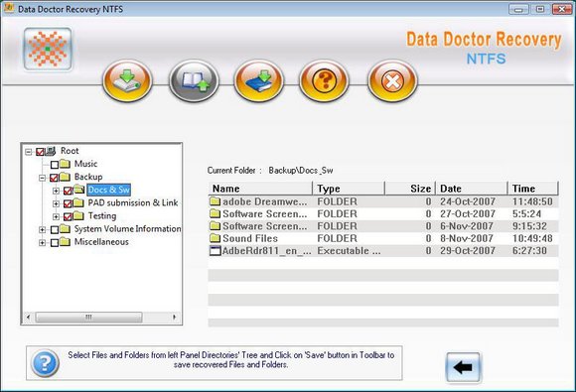Click the open book load toolbar icon
Screen dimensions: 576x392
[194, 80]
